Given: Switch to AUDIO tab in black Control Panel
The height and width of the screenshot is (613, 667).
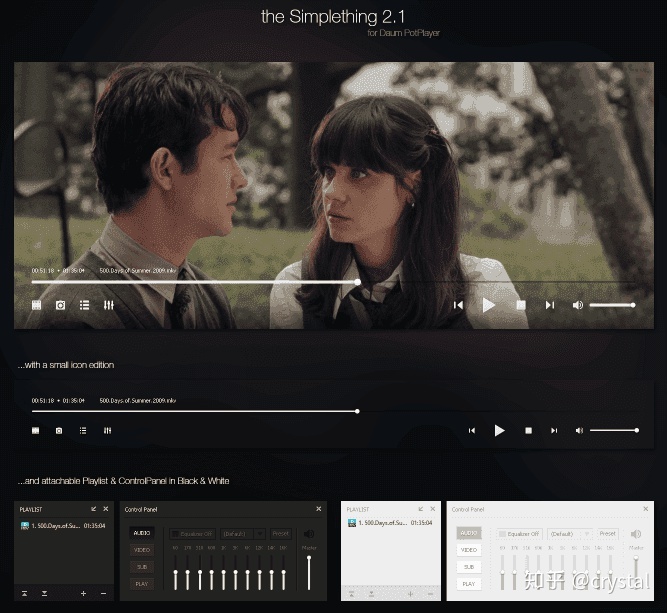Looking at the screenshot, I should coord(142,533).
